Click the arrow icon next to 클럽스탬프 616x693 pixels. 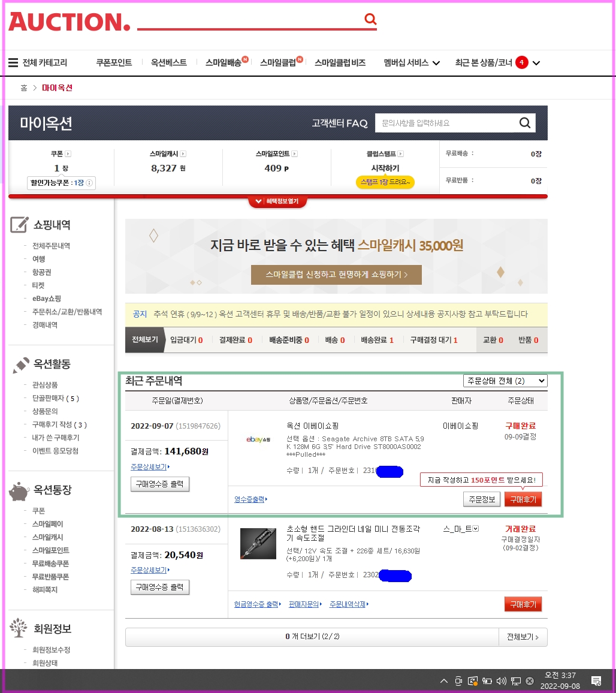click(400, 154)
